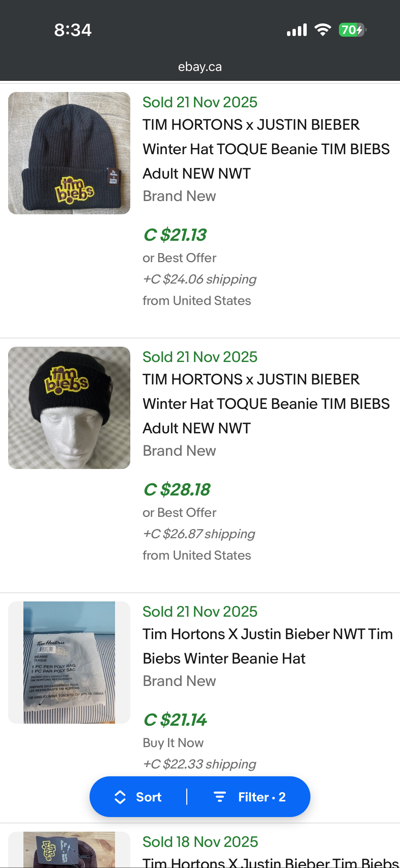This screenshot has height=868, width=400.
Task: Open the Tim Biebs Winter Beanie Hat listing
Action: click(x=267, y=646)
